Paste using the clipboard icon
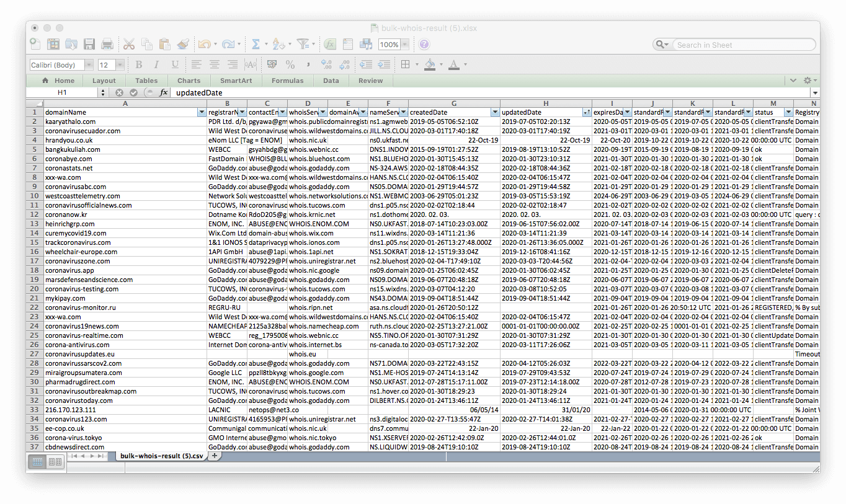Image resolution: width=846 pixels, height=504 pixels. point(164,44)
